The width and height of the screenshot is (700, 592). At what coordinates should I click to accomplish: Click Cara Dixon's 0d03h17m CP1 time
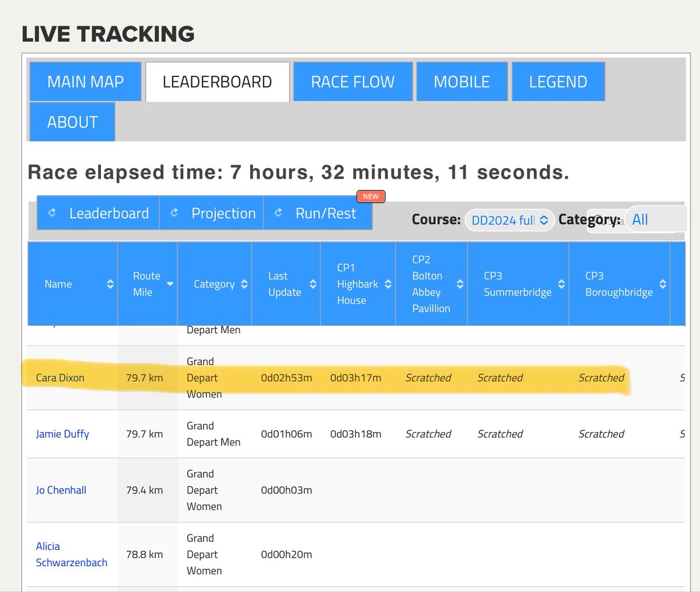356,378
